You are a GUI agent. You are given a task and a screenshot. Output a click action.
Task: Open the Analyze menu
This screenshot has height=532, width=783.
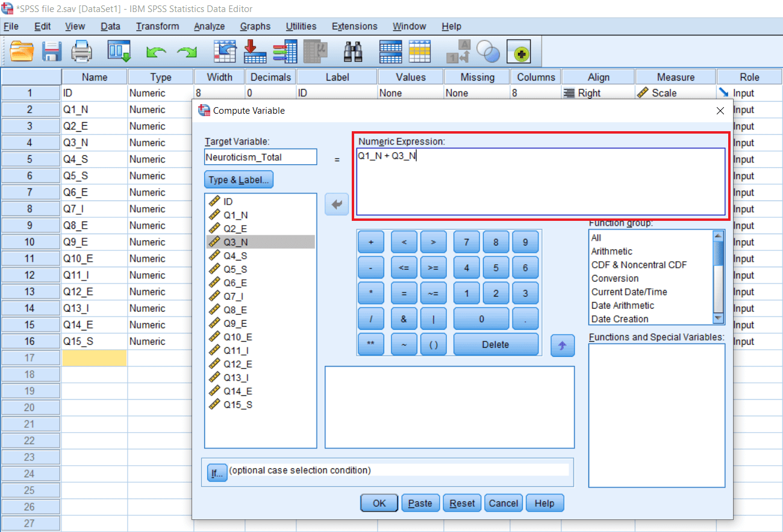(209, 26)
